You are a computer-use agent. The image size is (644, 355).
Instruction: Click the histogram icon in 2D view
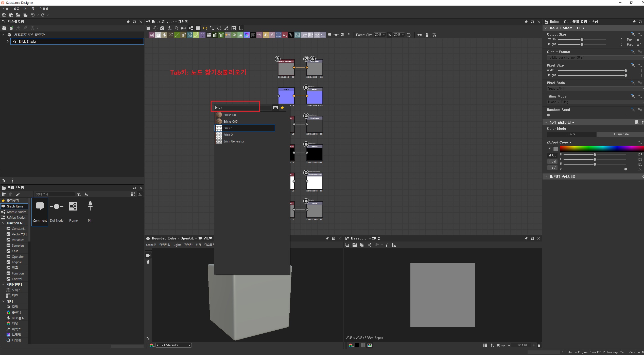tap(394, 245)
